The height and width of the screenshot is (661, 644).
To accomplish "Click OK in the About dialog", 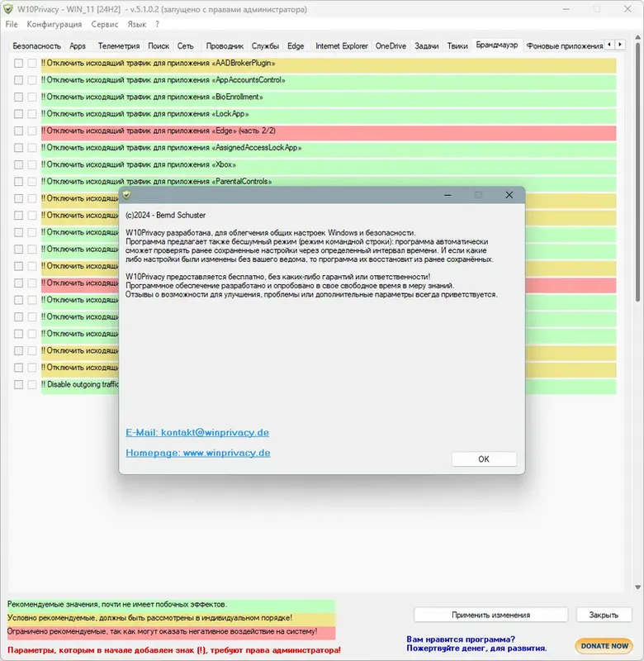I will point(484,459).
